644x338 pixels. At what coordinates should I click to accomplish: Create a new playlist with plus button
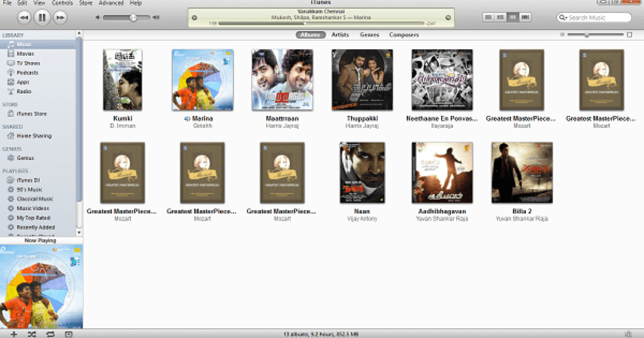(14, 334)
